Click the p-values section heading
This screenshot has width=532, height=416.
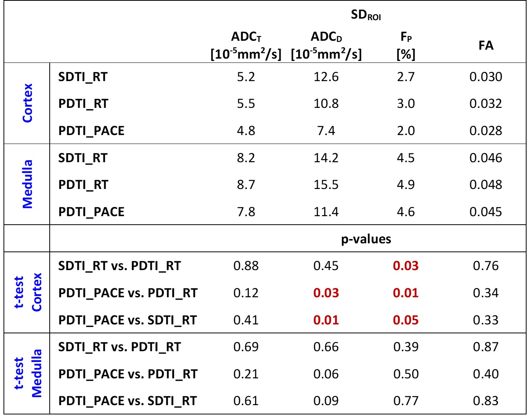click(366, 239)
